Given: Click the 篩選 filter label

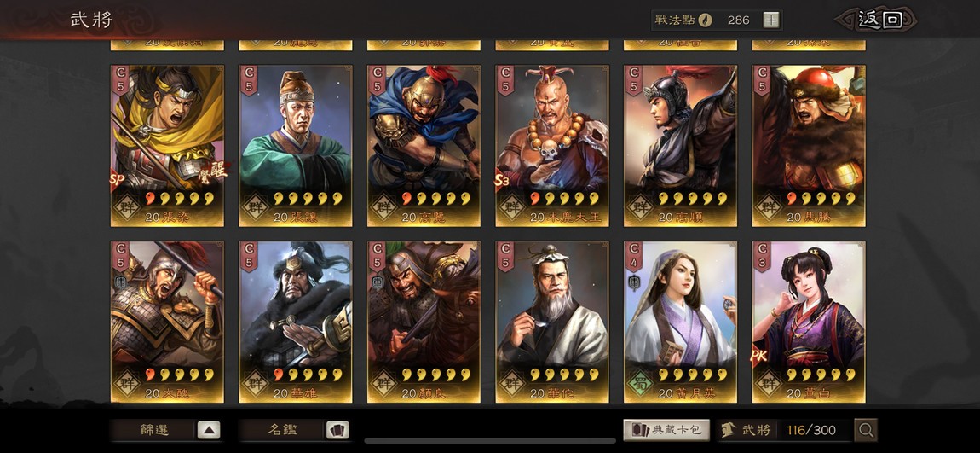Looking at the screenshot, I should tap(153, 430).
